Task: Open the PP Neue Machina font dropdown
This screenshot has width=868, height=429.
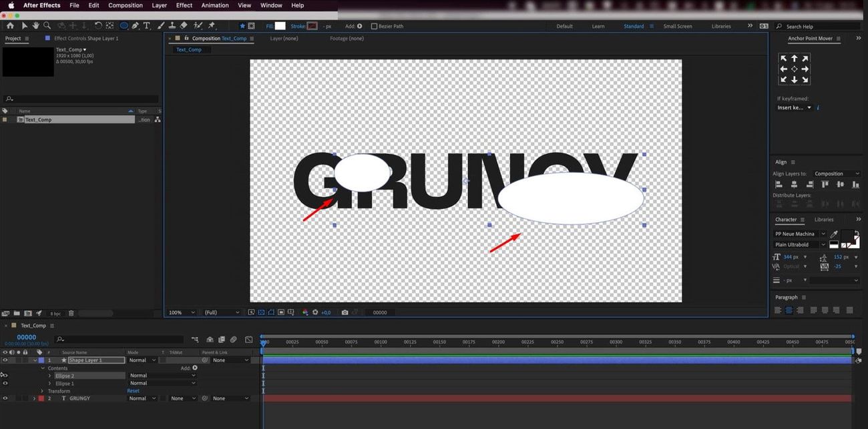Action: click(800, 234)
